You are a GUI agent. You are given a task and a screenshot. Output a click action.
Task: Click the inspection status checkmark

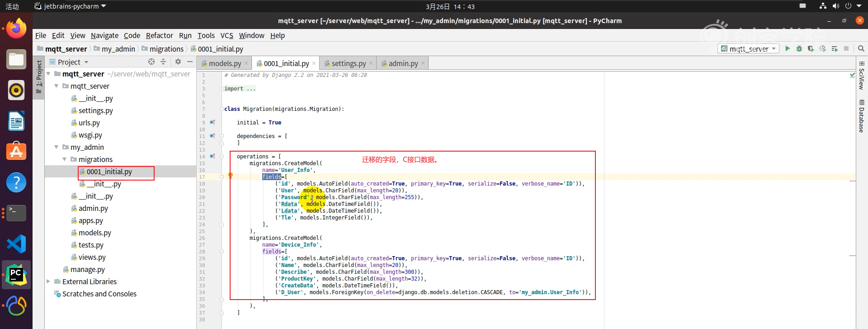(852, 75)
